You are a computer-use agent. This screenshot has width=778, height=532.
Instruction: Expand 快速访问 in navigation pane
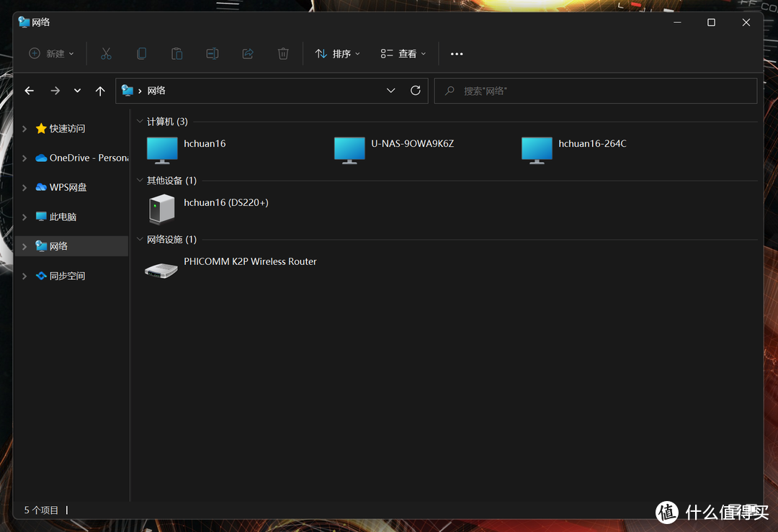(x=24, y=129)
